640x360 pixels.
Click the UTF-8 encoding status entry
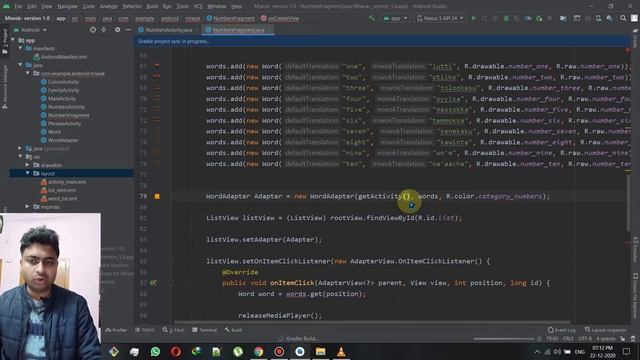pyautogui.click(x=585, y=339)
